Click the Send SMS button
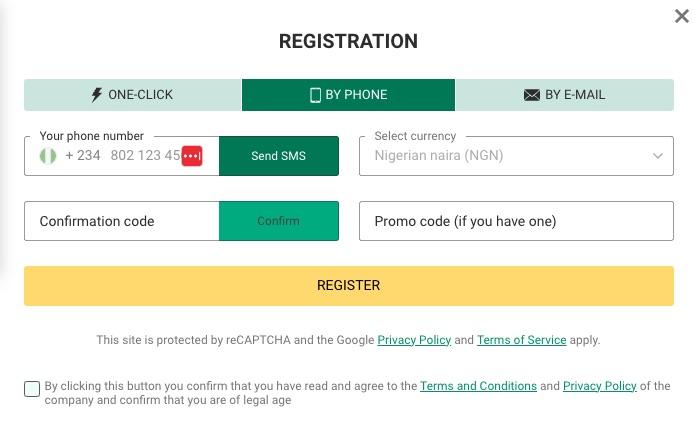Viewport: 694px width, 442px height. click(x=279, y=156)
